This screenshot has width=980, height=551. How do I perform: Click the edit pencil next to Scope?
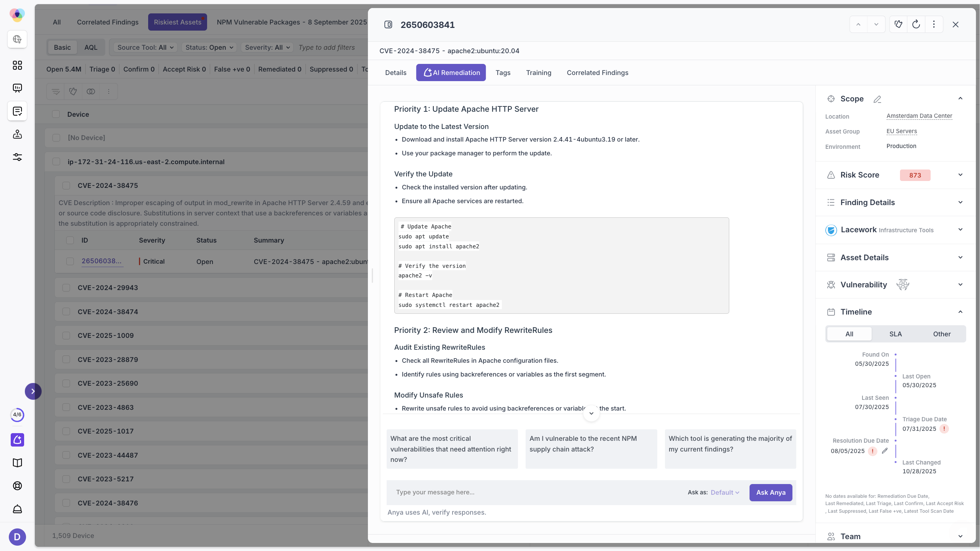(x=877, y=99)
